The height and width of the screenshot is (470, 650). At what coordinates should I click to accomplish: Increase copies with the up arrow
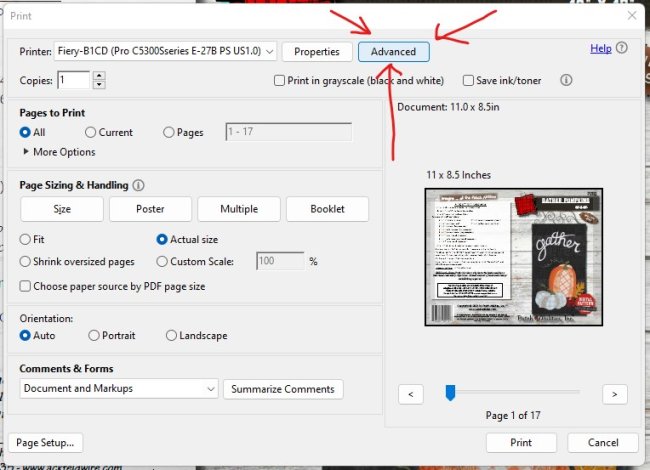point(99,76)
